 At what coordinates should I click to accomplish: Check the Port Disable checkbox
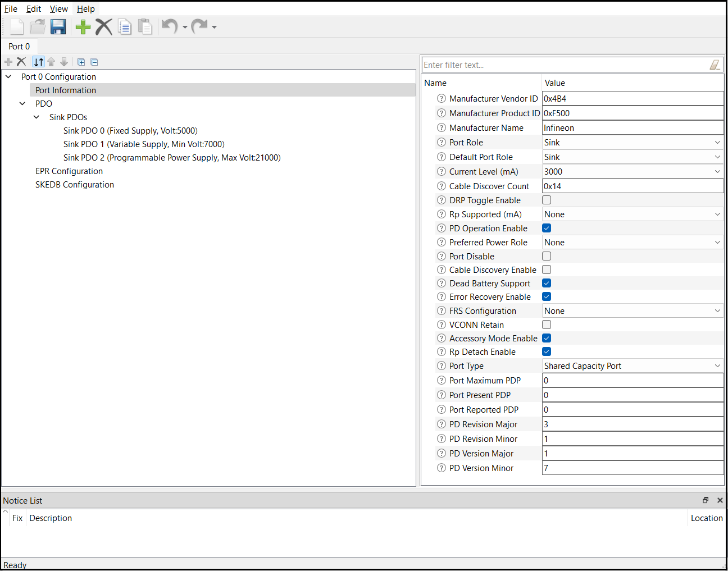(x=547, y=256)
